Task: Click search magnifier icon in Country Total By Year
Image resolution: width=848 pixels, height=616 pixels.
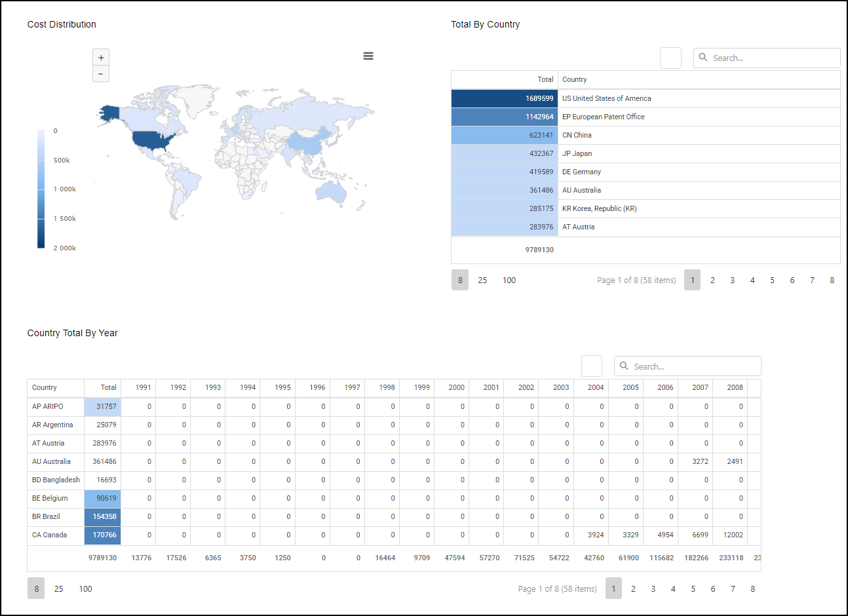Action: pyautogui.click(x=624, y=366)
